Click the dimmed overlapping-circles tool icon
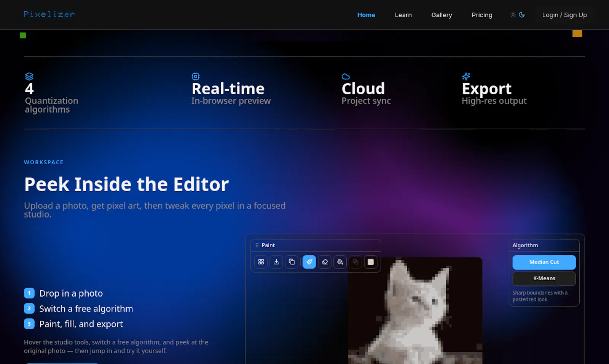Image resolution: width=609 pixels, height=364 pixels. tap(355, 262)
